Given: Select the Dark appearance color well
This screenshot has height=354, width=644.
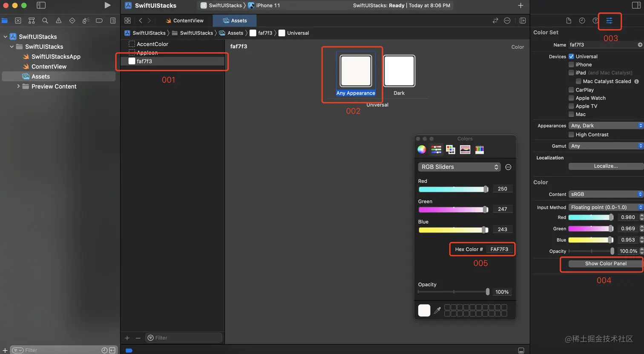Looking at the screenshot, I should tap(399, 71).
